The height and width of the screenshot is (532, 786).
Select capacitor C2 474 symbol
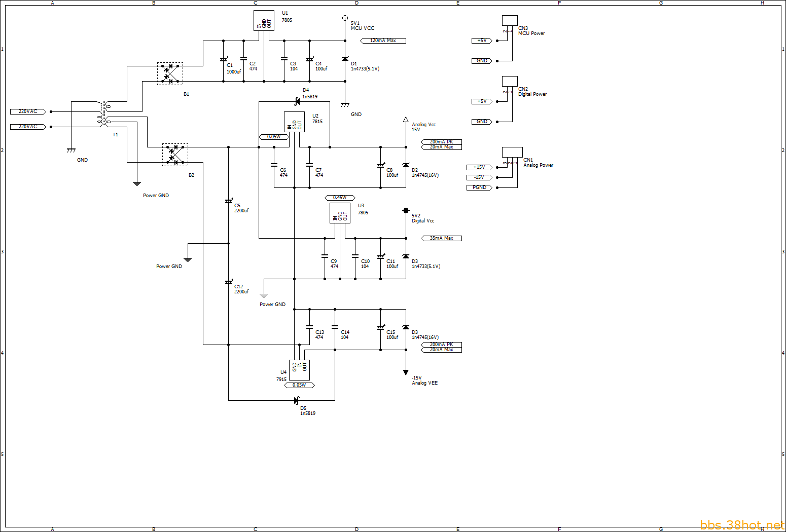pyautogui.click(x=243, y=59)
